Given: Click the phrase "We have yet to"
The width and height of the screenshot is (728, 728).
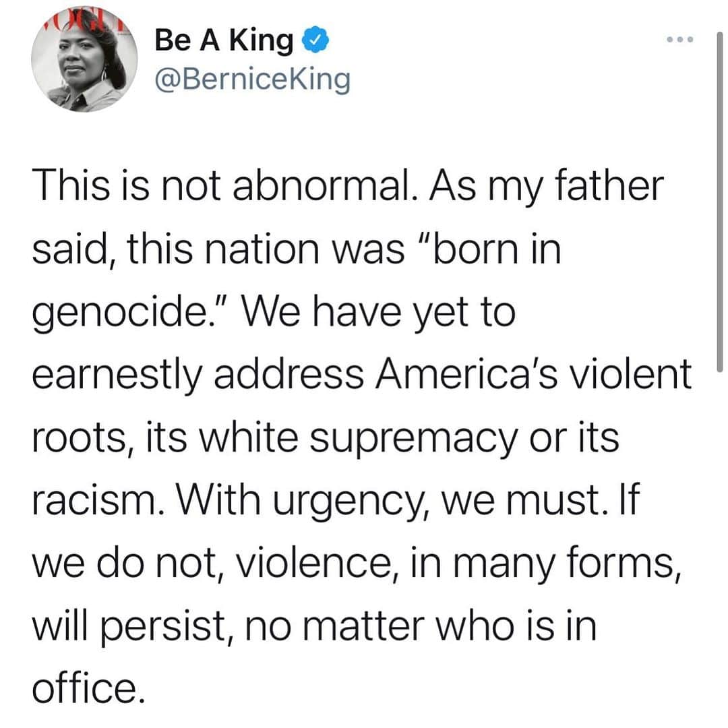Looking at the screenshot, I should pos(377,314).
